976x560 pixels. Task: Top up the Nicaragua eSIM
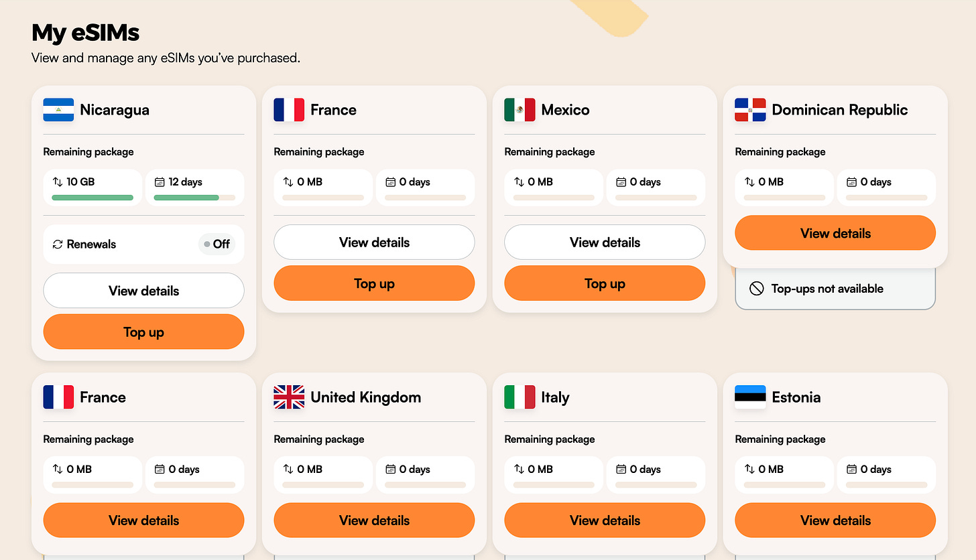tap(143, 332)
